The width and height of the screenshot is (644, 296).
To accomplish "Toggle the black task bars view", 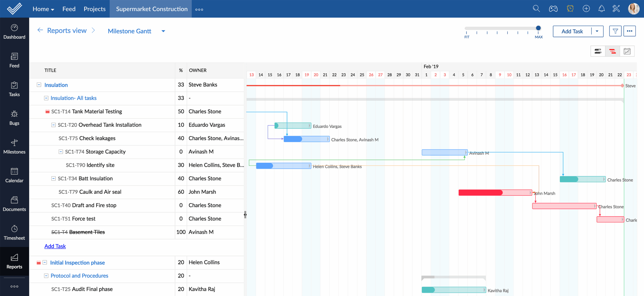I will pyautogui.click(x=598, y=52).
